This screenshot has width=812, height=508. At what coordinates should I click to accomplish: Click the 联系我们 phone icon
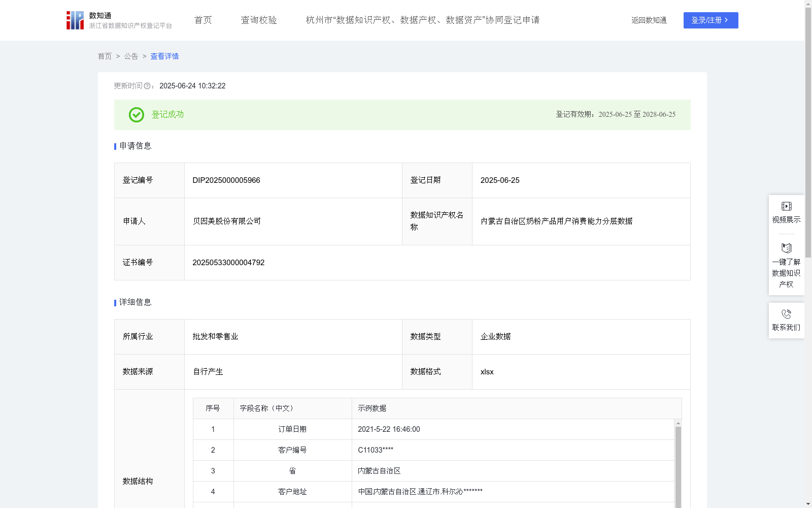point(786,314)
